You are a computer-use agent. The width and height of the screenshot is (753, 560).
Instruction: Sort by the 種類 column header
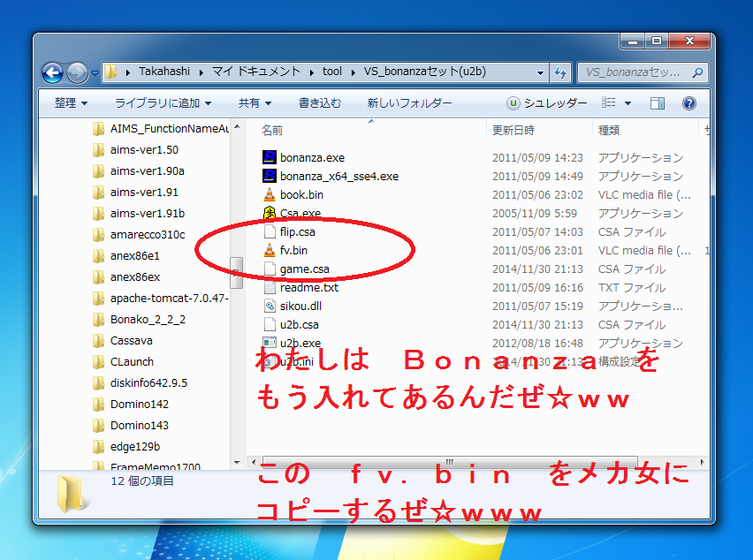pyautogui.click(x=609, y=131)
